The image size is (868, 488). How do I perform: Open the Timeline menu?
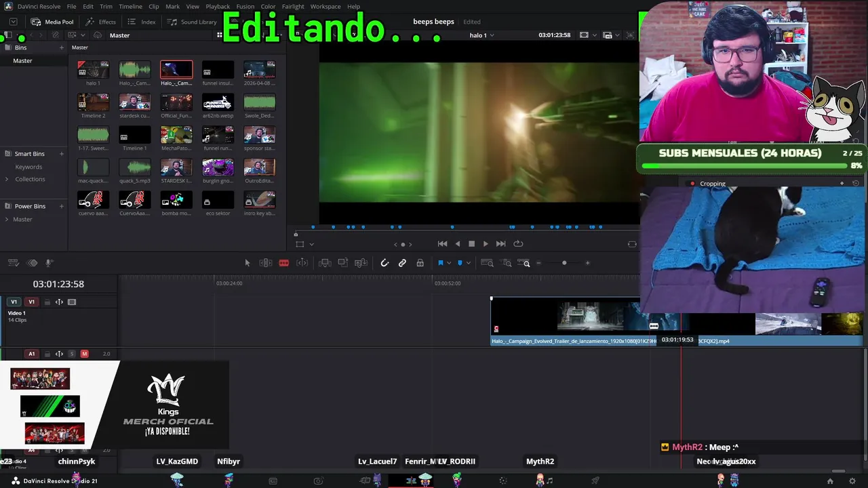click(x=130, y=7)
